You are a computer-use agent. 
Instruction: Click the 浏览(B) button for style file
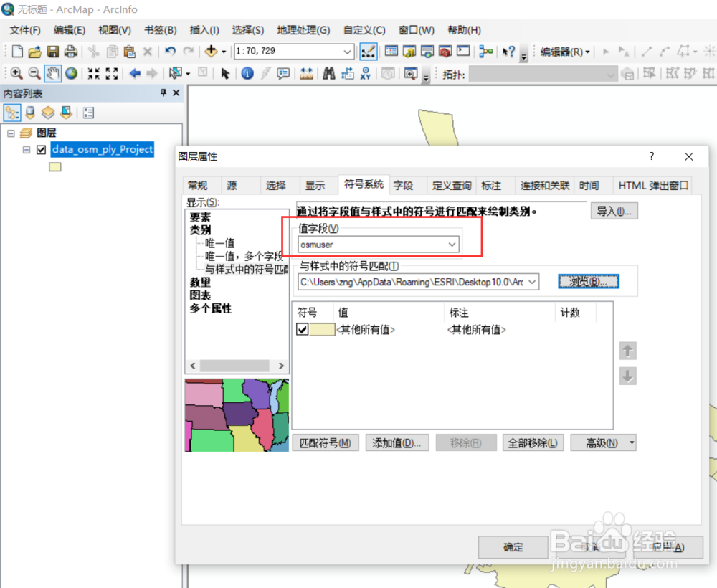point(588,281)
